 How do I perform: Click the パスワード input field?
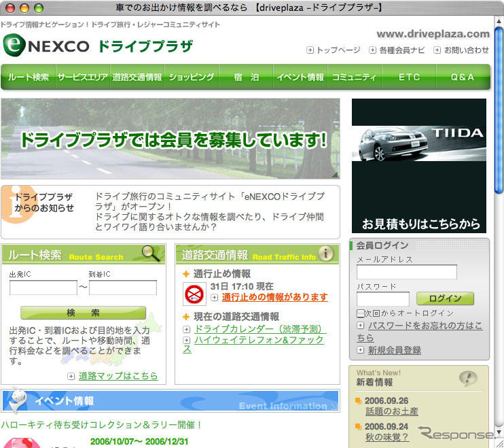click(x=383, y=299)
